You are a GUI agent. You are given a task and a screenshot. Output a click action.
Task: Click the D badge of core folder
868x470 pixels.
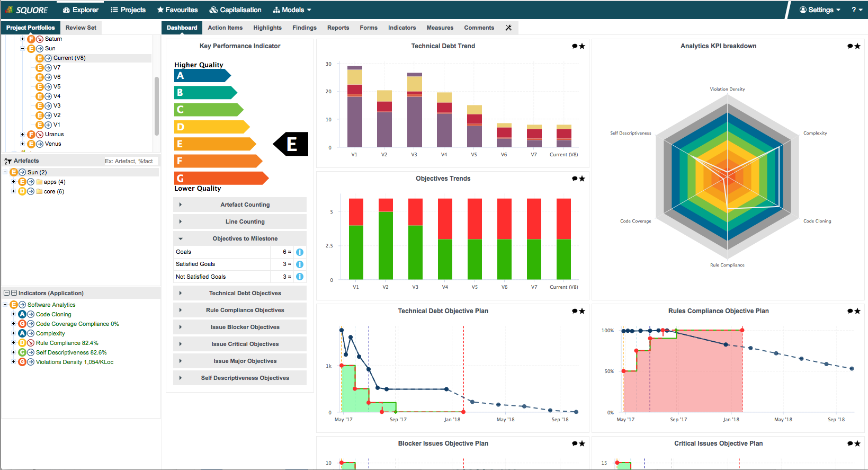click(x=22, y=191)
